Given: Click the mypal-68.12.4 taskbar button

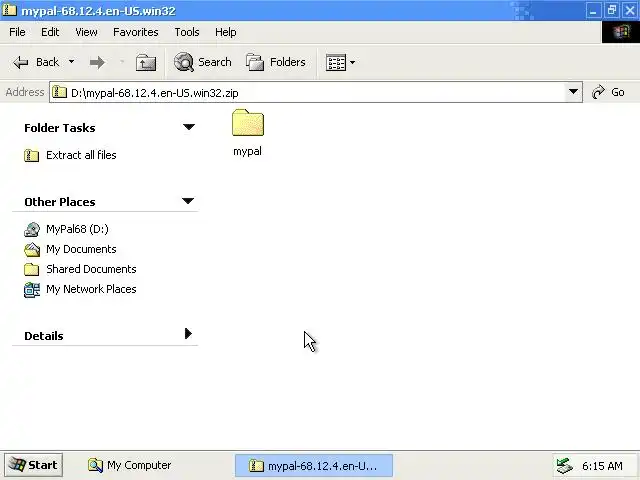Looking at the screenshot, I should point(313,466).
